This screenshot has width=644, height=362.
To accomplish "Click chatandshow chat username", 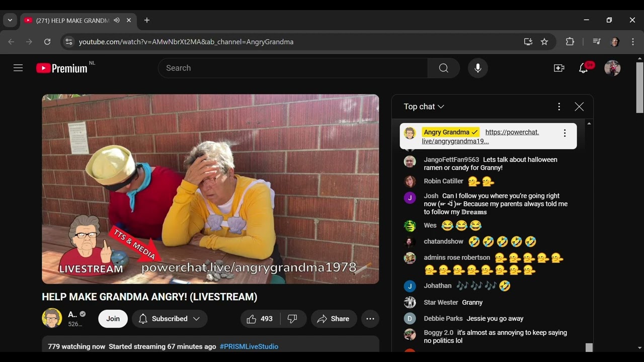I will click(443, 241).
